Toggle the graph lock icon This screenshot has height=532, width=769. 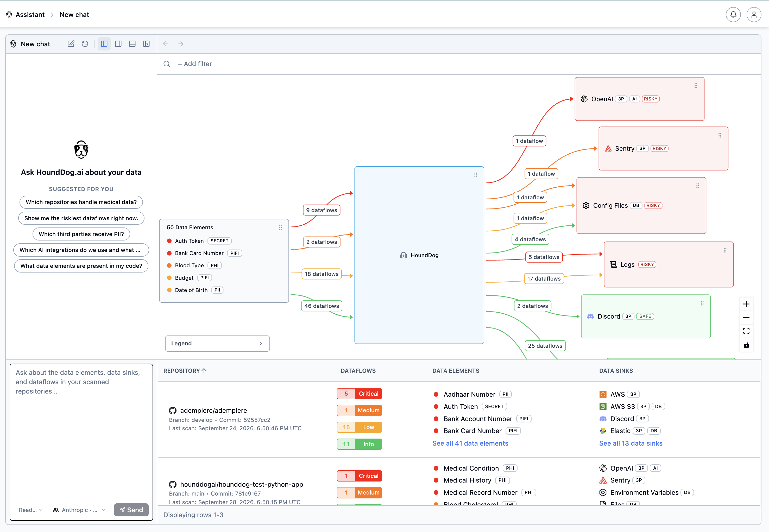tap(746, 345)
